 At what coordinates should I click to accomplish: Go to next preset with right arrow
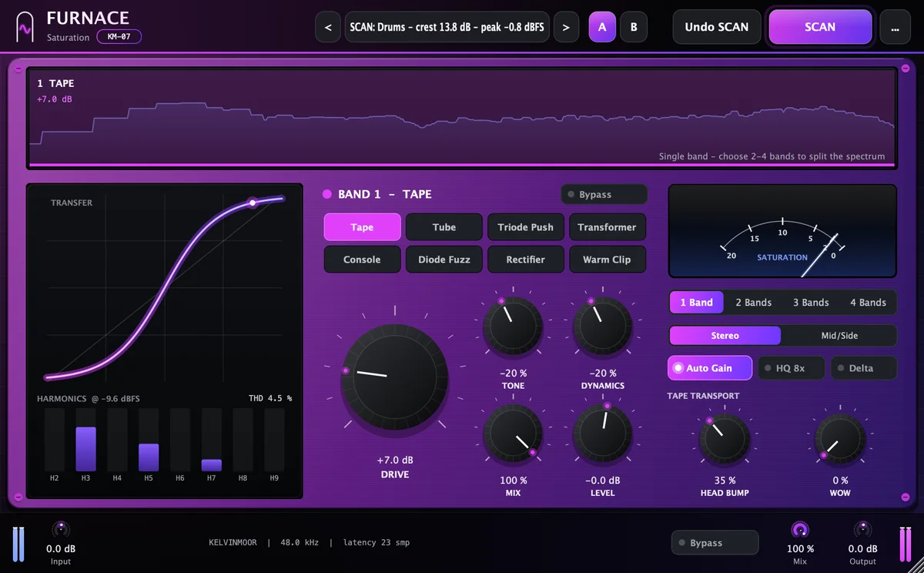[566, 27]
